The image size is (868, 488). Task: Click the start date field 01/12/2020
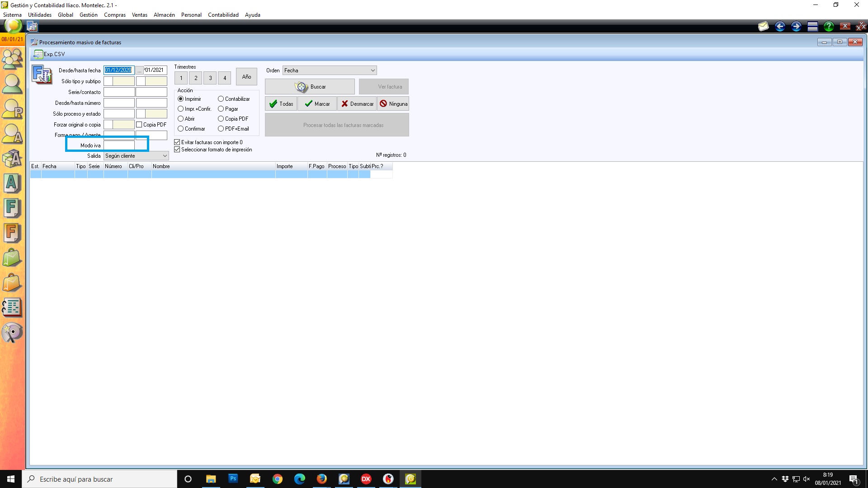tap(119, 70)
